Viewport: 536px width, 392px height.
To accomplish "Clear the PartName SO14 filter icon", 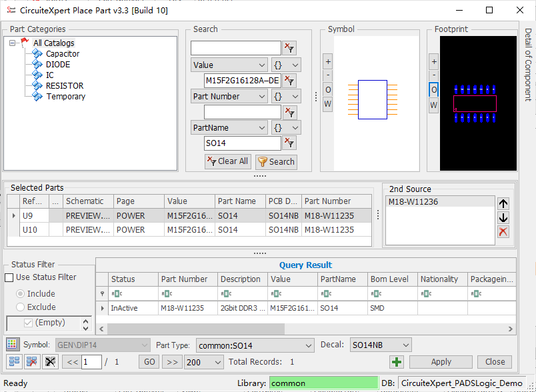I will point(289,143).
